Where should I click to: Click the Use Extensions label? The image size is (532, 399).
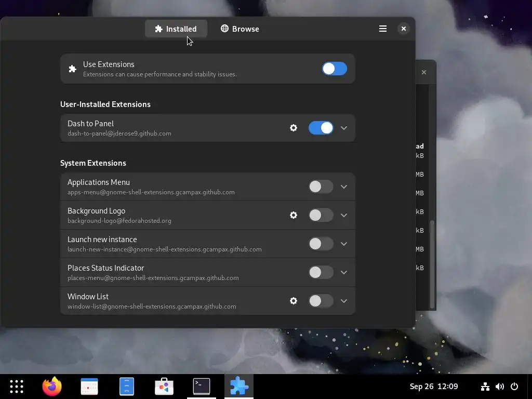[x=109, y=64]
